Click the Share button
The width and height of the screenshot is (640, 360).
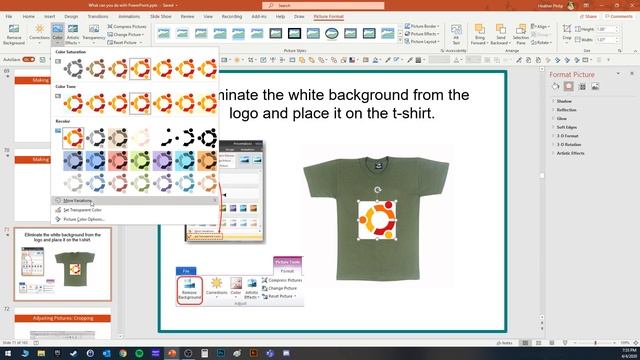click(588, 17)
